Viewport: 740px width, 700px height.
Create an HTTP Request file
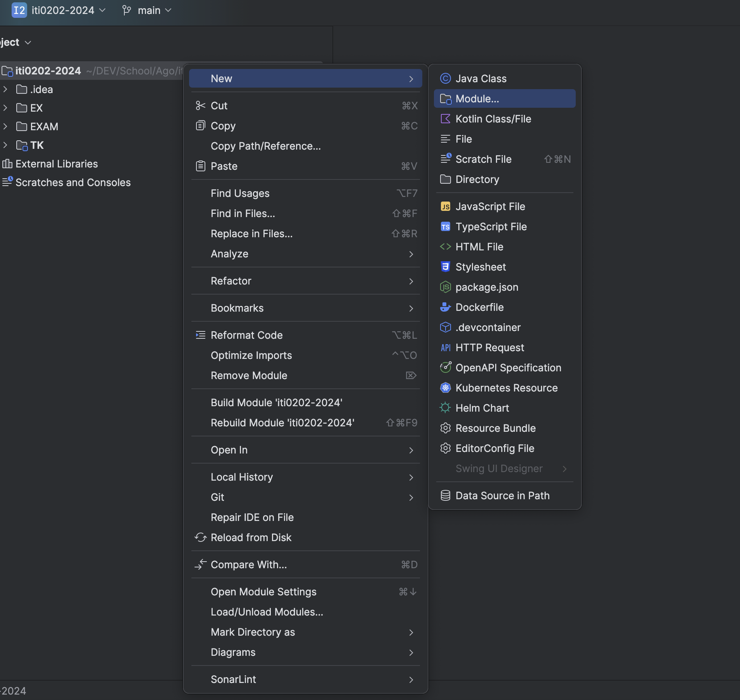tap(490, 347)
